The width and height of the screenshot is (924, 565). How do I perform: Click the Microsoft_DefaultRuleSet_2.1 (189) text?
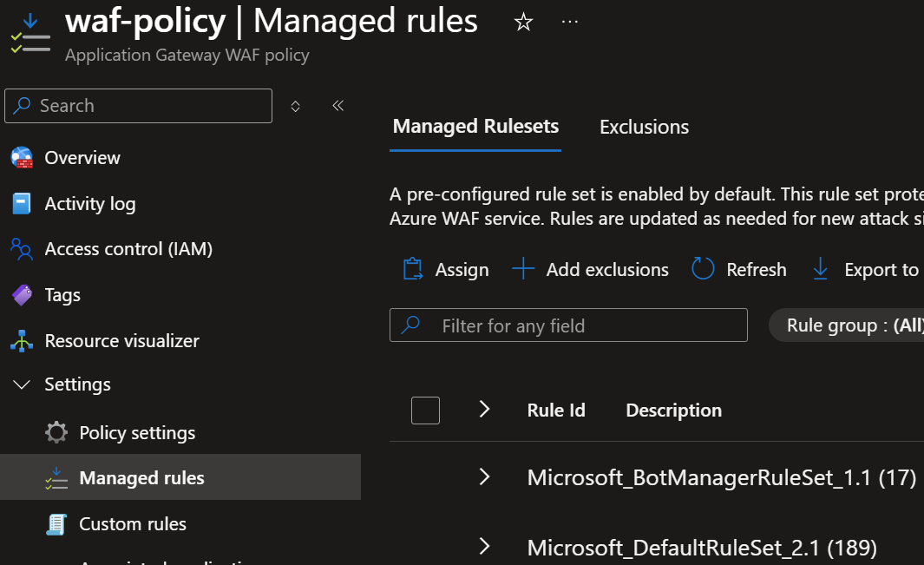702,548
